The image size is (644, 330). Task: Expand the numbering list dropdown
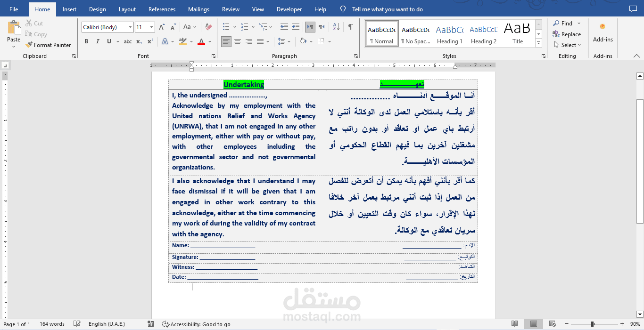coord(254,27)
